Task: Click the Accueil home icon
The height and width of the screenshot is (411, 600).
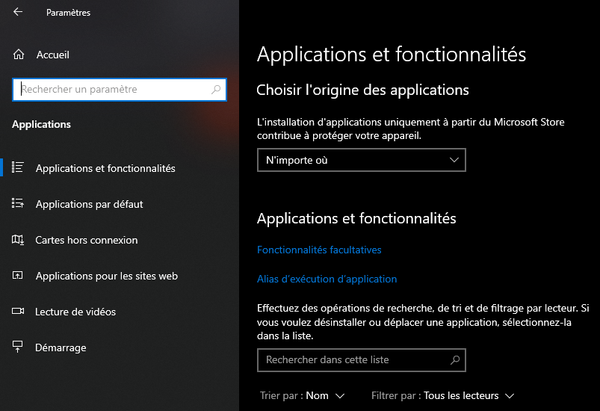Action: (18, 54)
